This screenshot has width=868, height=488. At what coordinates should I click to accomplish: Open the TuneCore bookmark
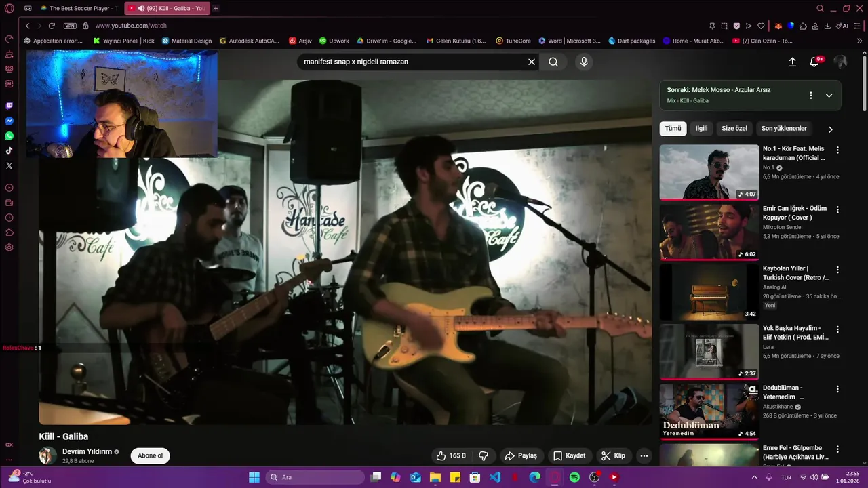point(513,41)
